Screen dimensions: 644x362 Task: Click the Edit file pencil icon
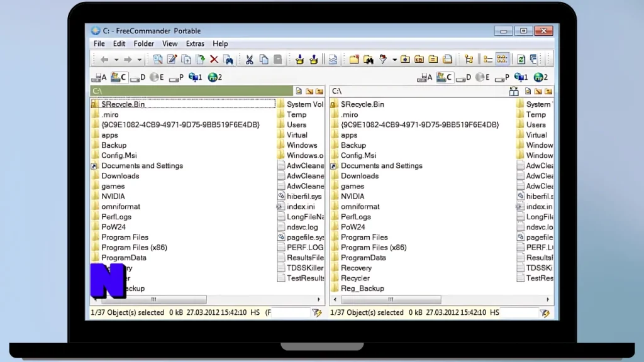[x=172, y=60]
